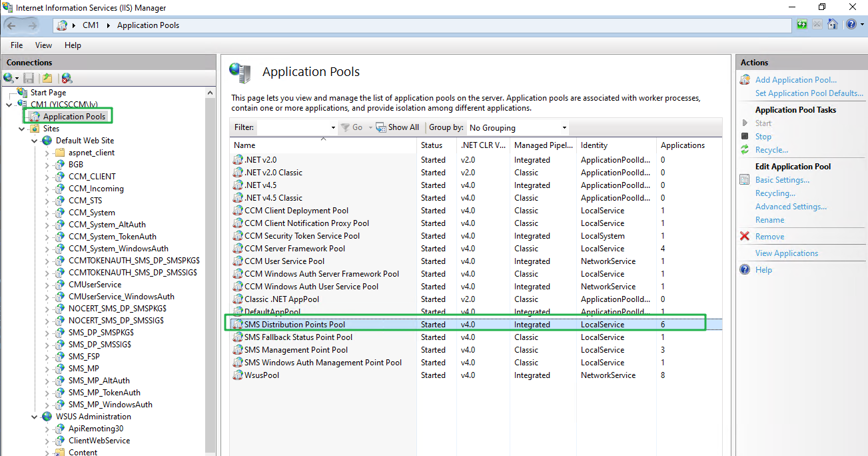Viewport: 868px width, 456px height.
Task: Collapse the WSUS Administration node
Action: click(x=35, y=417)
